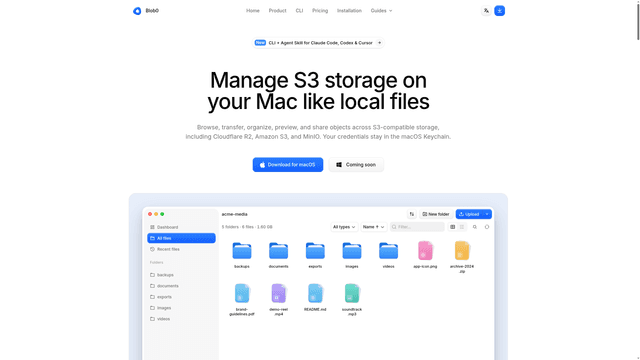Focus the Filter input field

click(x=417, y=227)
